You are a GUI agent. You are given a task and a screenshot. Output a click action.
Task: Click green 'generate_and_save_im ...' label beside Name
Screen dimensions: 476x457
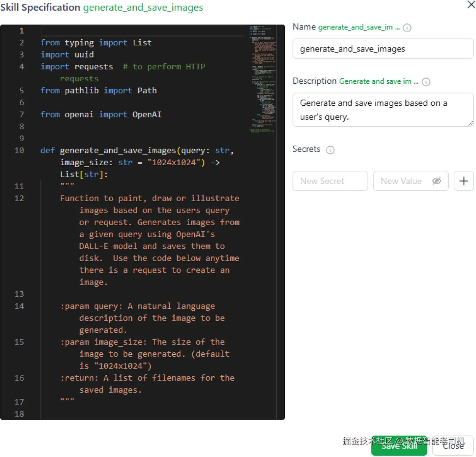point(359,27)
